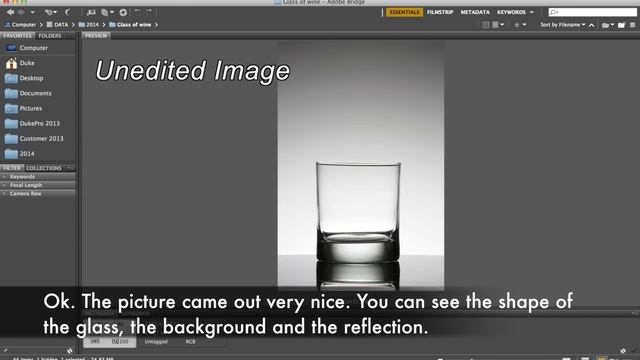
Task: Open thumbnail quality options dropdown
Action: click(498, 25)
